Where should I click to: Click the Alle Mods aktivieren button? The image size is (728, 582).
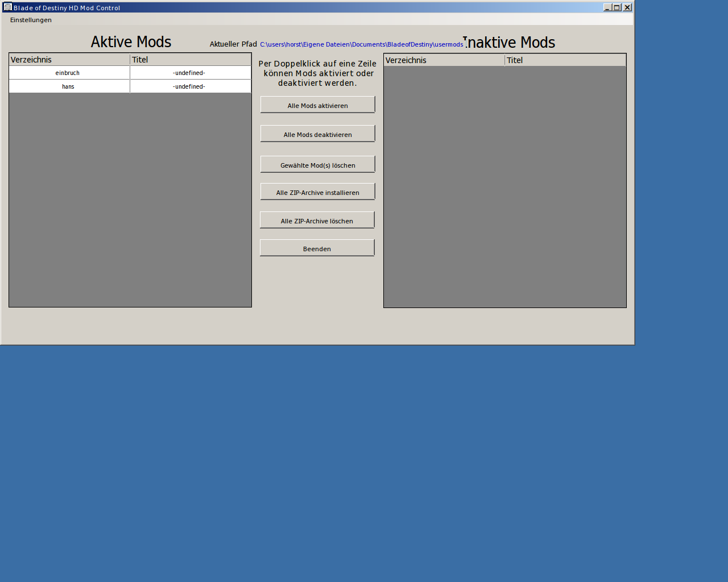click(317, 105)
